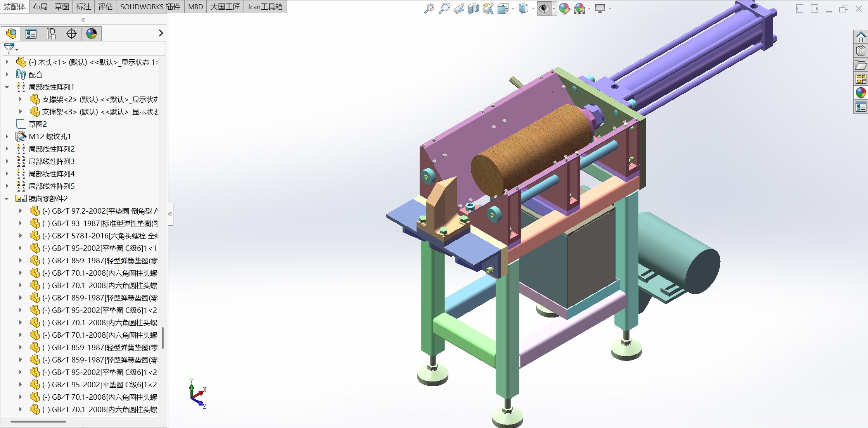This screenshot has height=428, width=868.
Task: Open the Edit Appearance color ball icon
Action: pyautogui.click(x=564, y=8)
